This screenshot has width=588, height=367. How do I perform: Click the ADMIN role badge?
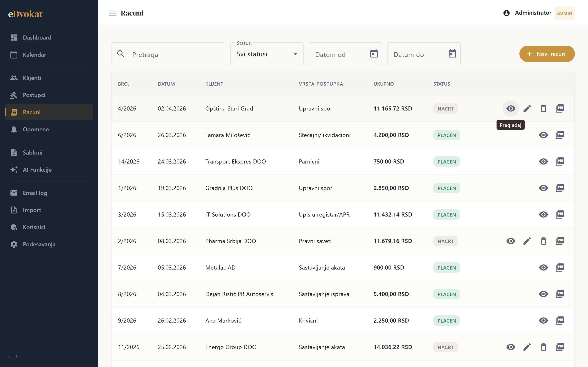click(x=565, y=13)
